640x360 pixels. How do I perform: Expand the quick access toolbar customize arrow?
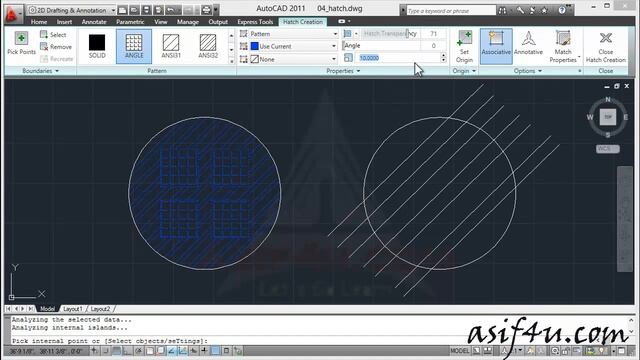tap(216, 10)
